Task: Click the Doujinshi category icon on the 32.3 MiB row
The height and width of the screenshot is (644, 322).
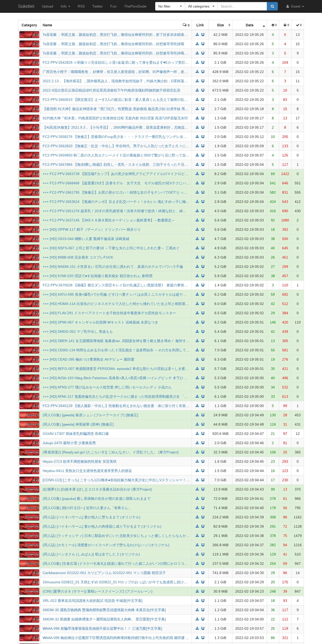Action: click(x=29, y=452)
